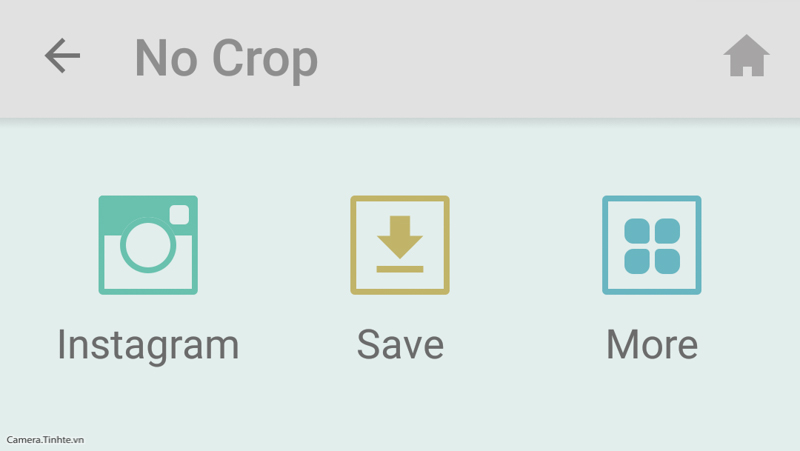800x451 pixels.
Task: Tap the green Instagram camera icon
Action: [x=148, y=245]
